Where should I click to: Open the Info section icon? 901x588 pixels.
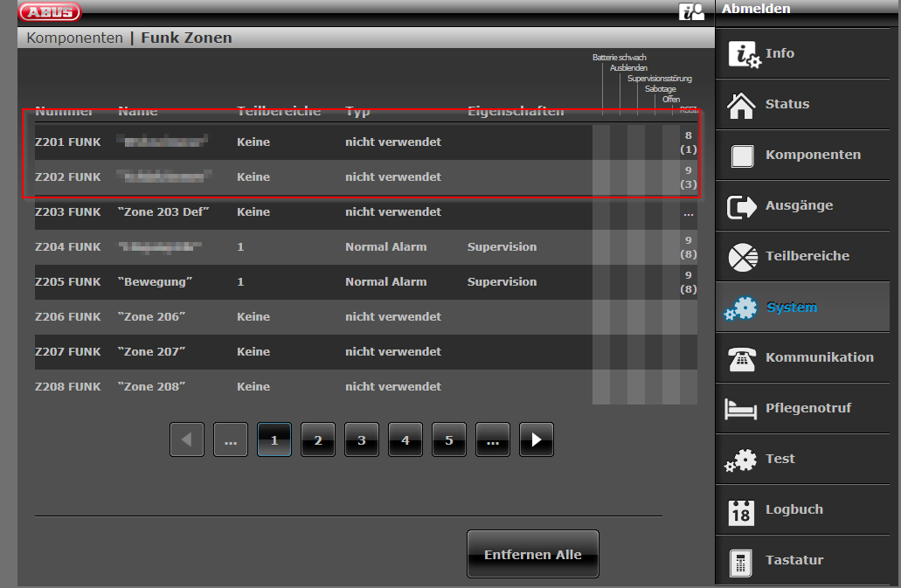(x=744, y=54)
